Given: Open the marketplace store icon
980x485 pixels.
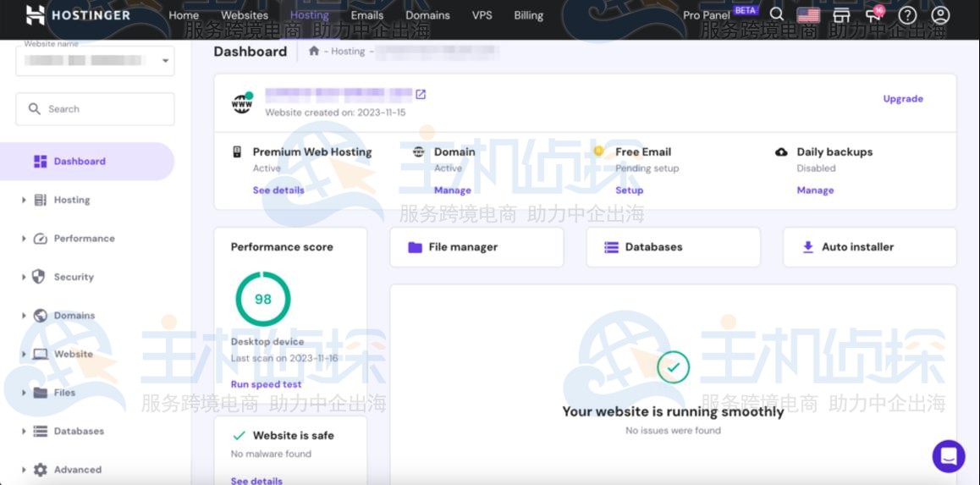Looking at the screenshot, I should 842,15.
